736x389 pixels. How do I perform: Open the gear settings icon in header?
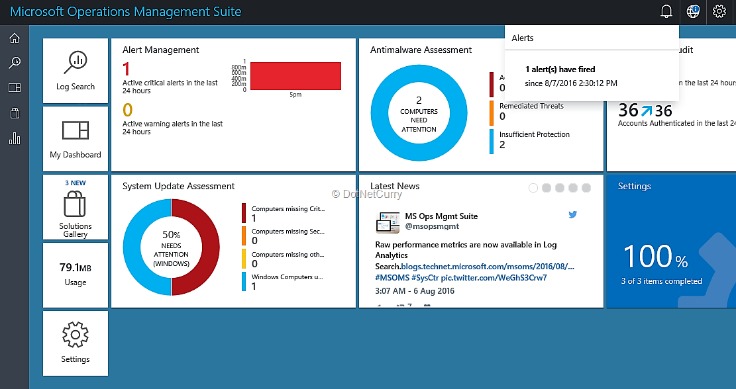tap(720, 11)
